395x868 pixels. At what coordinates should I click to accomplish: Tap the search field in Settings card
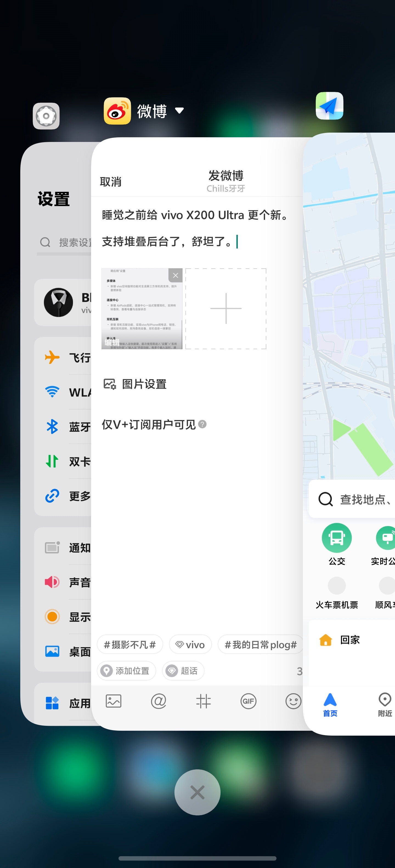tap(64, 242)
